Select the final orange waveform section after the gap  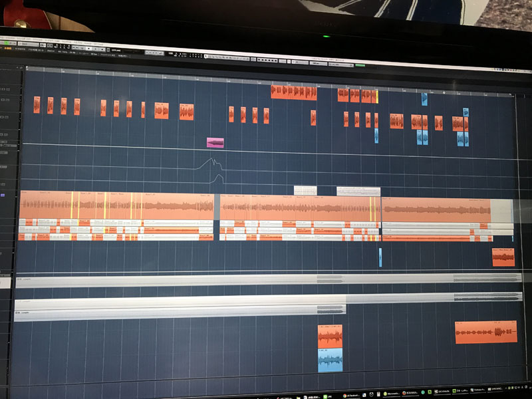[x=436, y=209]
